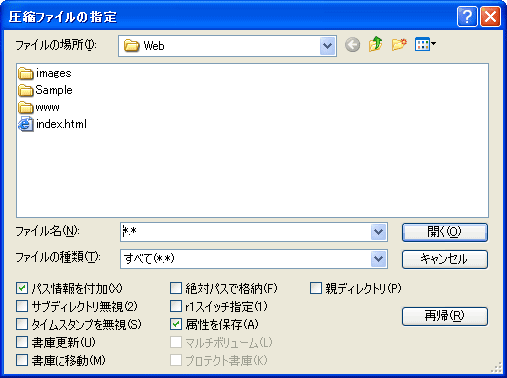Enable 親ディレクトリ(P) checkbox
This screenshot has width=507, height=378.
click(x=316, y=288)
